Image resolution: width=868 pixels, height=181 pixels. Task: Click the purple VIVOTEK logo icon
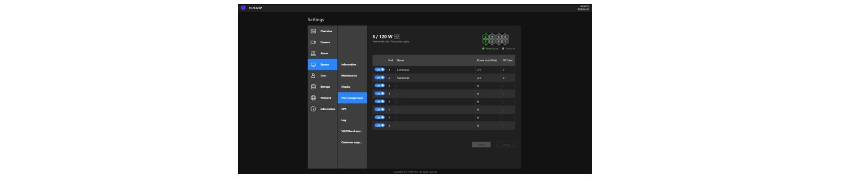click(x=243, y=8)
